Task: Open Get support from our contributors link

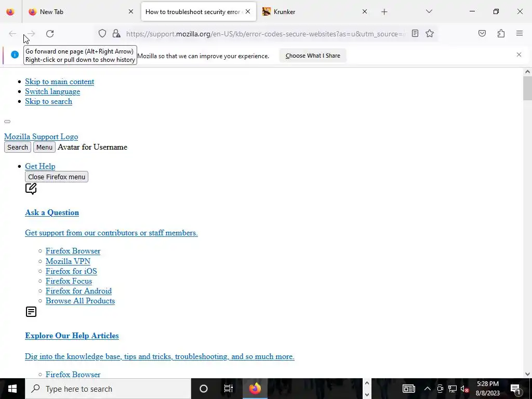Action: (111, 233)
